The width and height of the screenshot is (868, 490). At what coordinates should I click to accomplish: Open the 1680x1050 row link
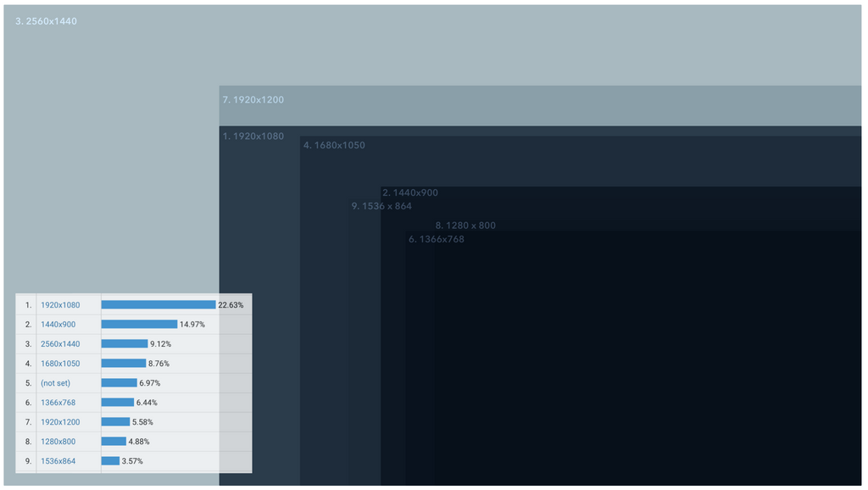(x=60, y=364)
